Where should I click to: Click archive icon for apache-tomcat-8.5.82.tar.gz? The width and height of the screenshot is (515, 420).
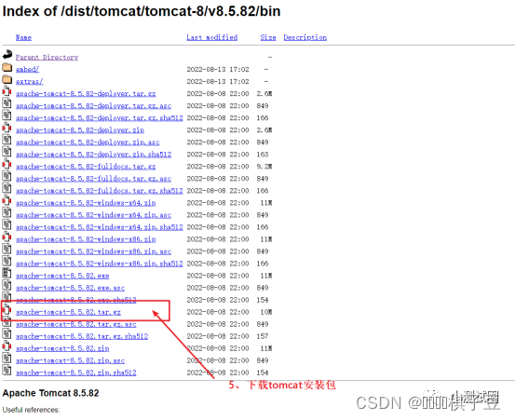[x=7, y=310]
